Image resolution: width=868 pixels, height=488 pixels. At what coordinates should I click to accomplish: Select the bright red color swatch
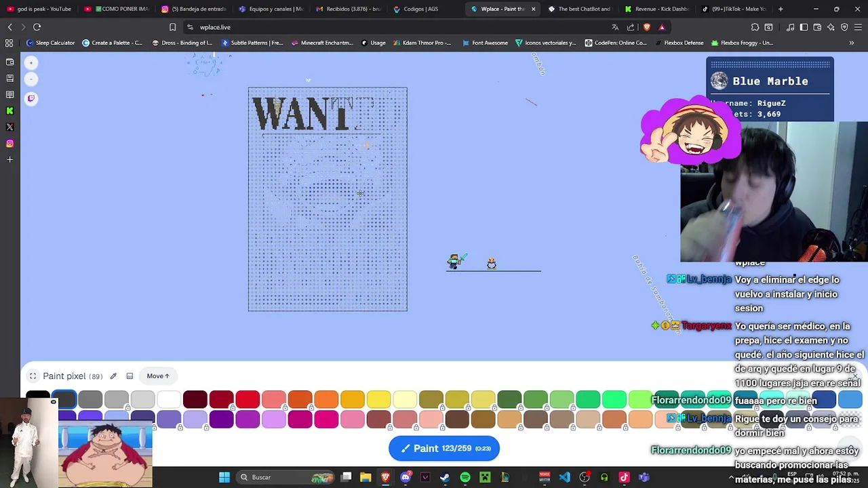(248, 400)
